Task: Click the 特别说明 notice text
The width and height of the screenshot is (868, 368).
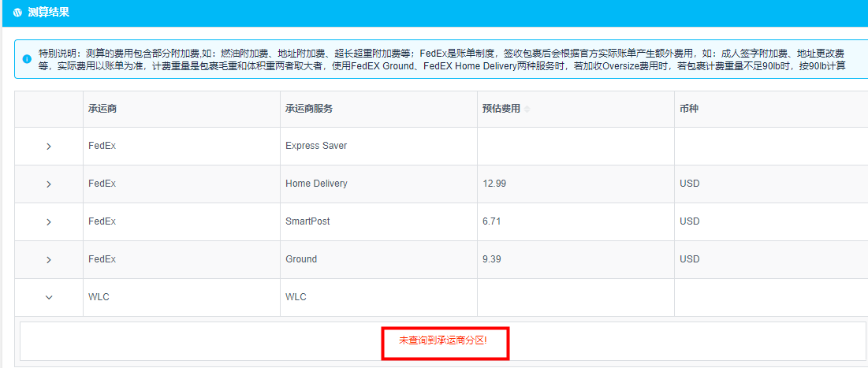Action: click(x=441, y=61)
